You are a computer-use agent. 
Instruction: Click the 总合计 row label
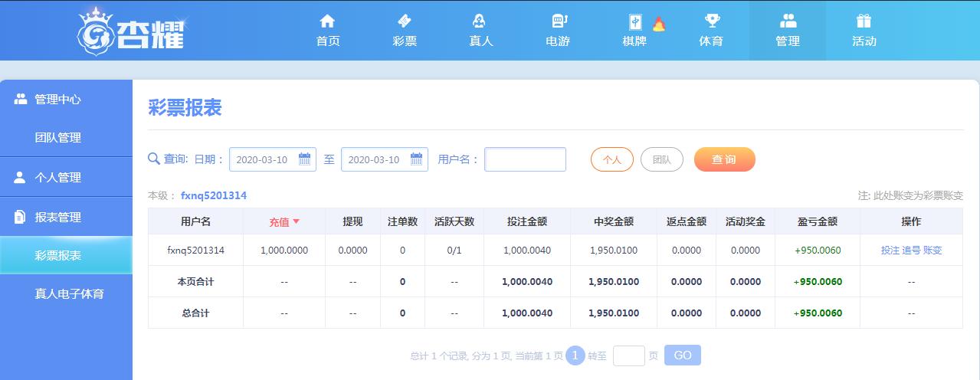(195, 313)
